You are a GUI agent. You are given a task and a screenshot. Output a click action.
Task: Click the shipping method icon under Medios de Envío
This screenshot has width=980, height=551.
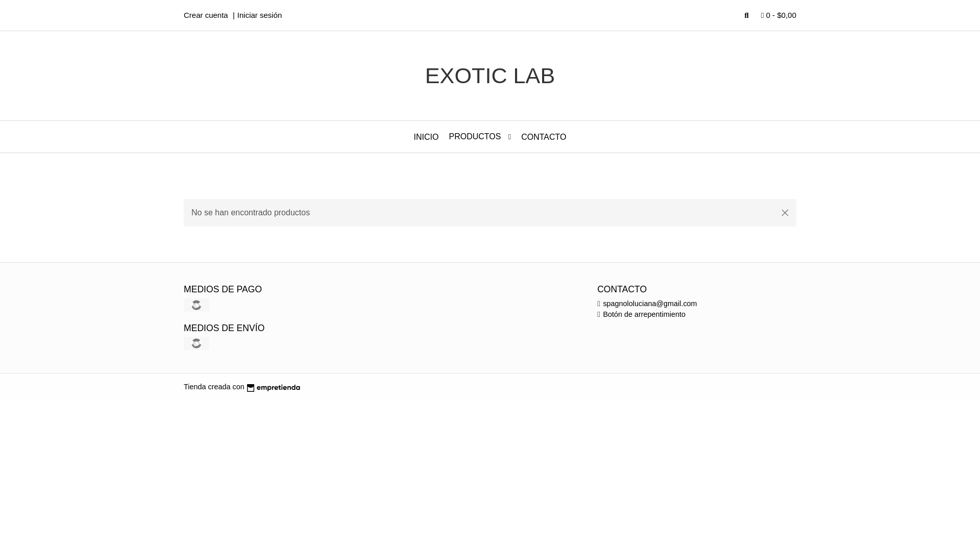pos(197,343)
